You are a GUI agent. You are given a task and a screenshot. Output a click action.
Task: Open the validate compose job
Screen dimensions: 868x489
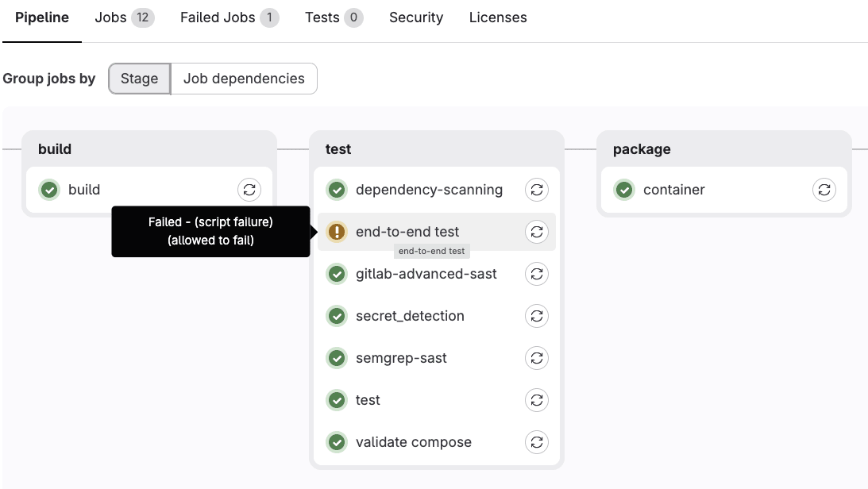(x=414, y=442)
